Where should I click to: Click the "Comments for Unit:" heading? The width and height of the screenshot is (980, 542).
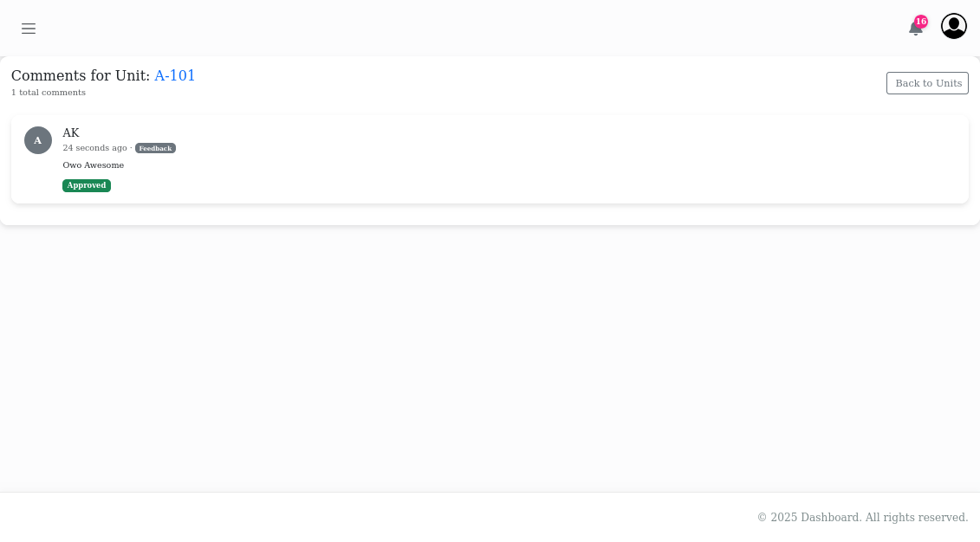tap(81, 75)
